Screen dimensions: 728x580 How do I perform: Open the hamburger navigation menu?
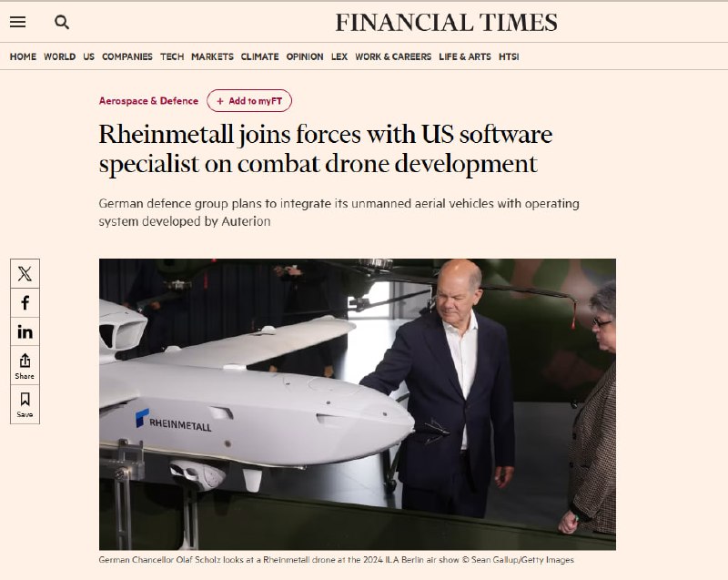(x=17, y=22)
